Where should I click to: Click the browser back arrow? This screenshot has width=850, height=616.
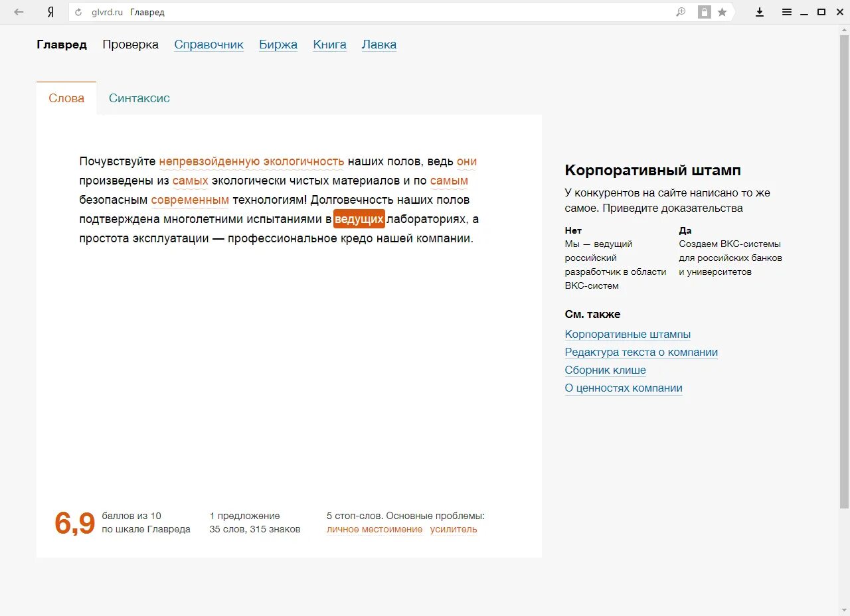[19, 12]
